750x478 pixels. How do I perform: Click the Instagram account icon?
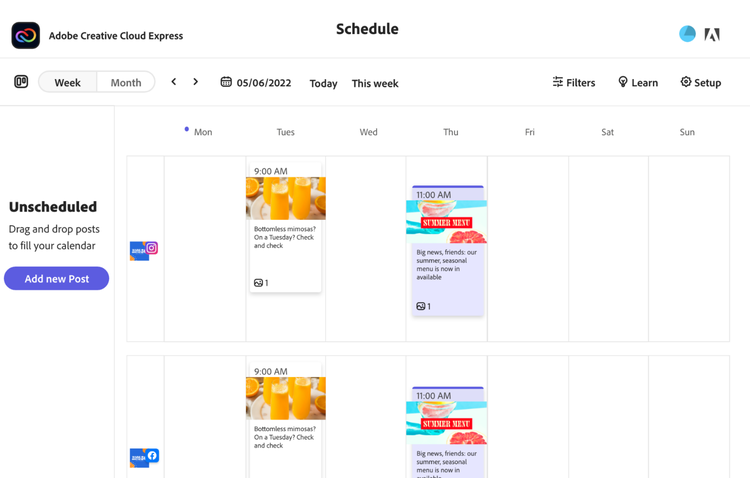pyautogui.click(x=151, y=248)
